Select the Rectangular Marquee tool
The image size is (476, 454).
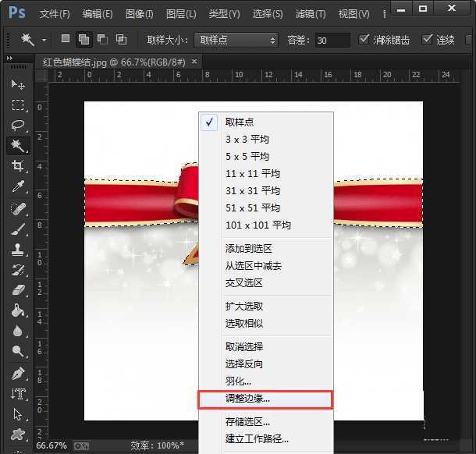point(18,105)
